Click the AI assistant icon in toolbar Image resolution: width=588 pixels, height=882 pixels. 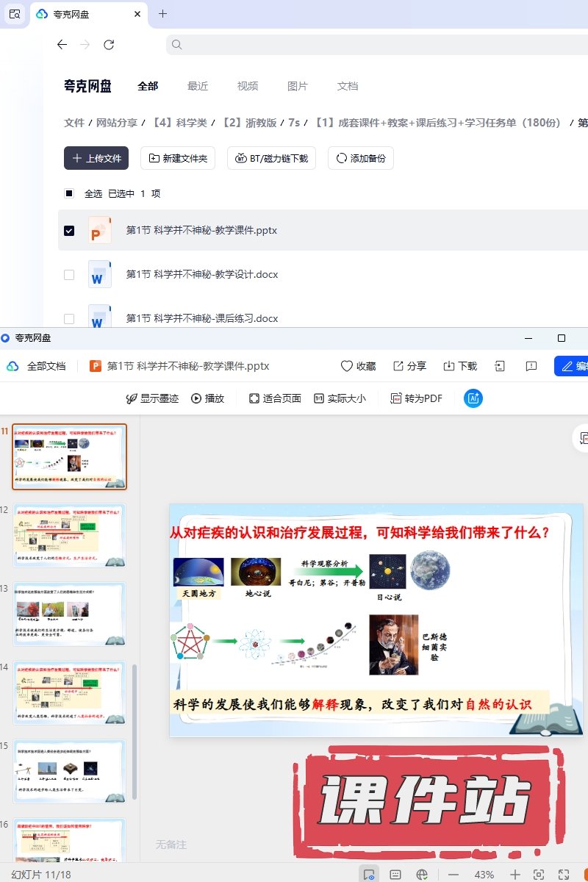tap(473, 398)
